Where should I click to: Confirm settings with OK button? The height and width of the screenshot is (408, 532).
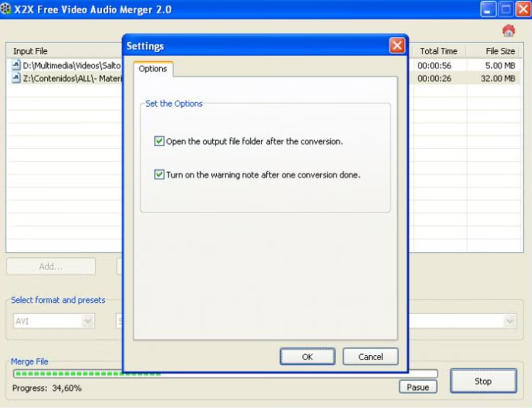click(307, 357)
